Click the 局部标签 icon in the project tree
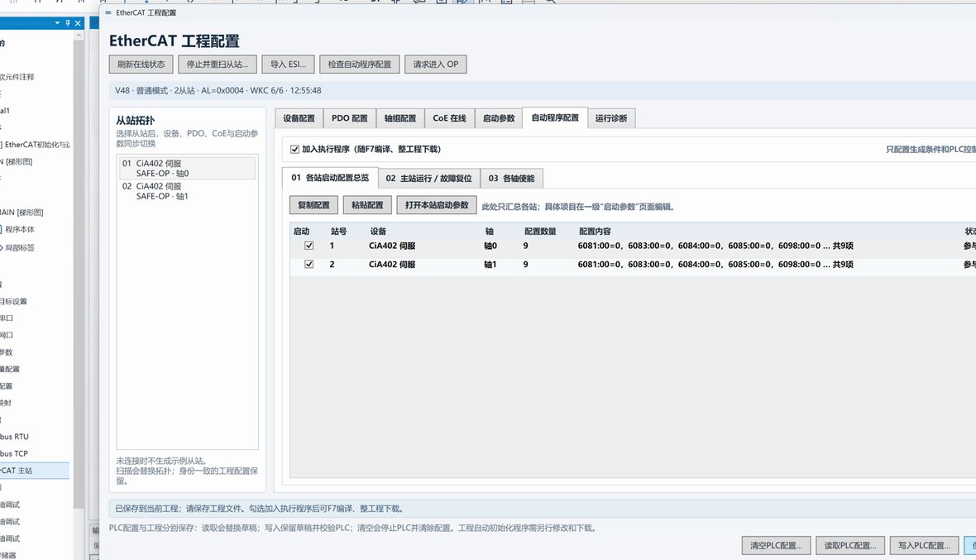Viewport: 976px width, 560px height. (1, 247)
